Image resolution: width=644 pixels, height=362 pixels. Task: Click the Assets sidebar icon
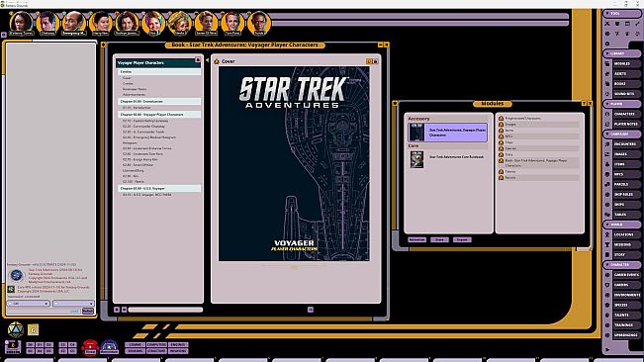pos(607,73)
